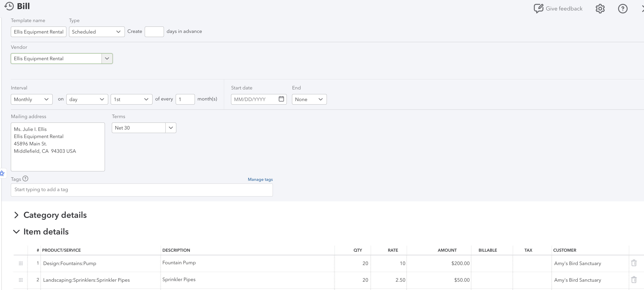This screenshot has width=644, height=290.
Task: Open the End None dropdown
Action: tap(309, 99)
